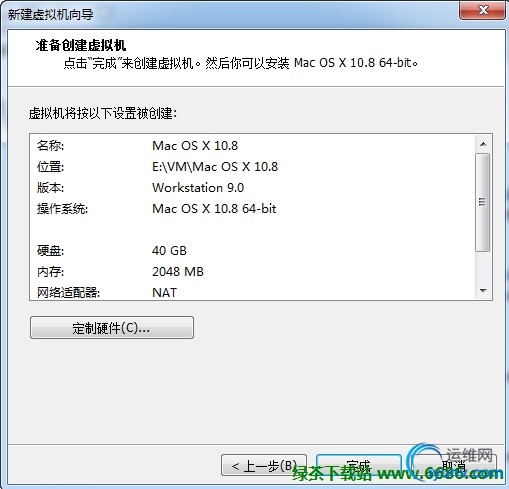
Task: Close the New Virtual Machine Wizard window
Action: 482,10
